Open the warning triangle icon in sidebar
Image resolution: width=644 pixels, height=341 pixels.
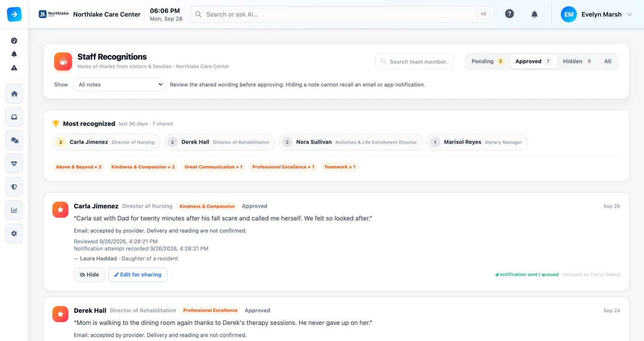14,68
